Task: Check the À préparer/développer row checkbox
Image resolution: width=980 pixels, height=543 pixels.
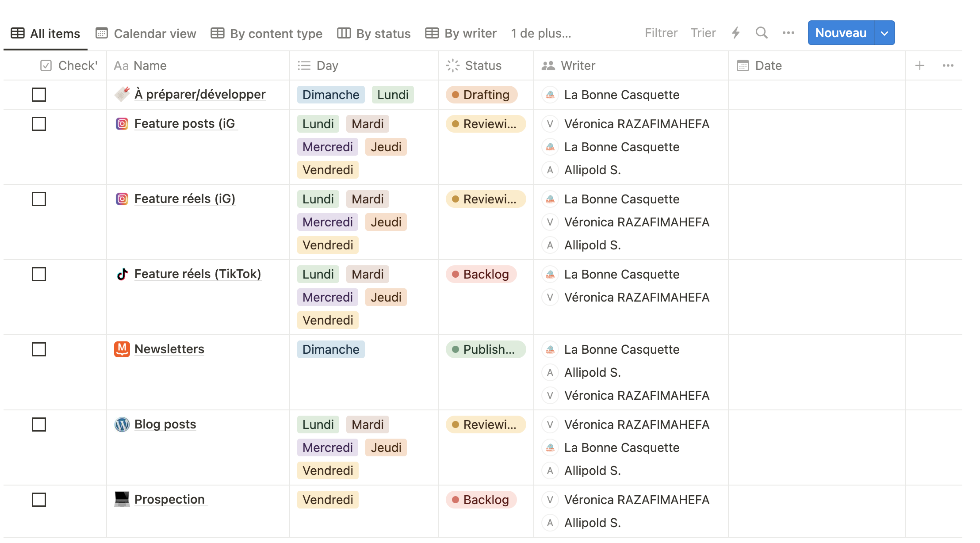Action: [39, 95]
